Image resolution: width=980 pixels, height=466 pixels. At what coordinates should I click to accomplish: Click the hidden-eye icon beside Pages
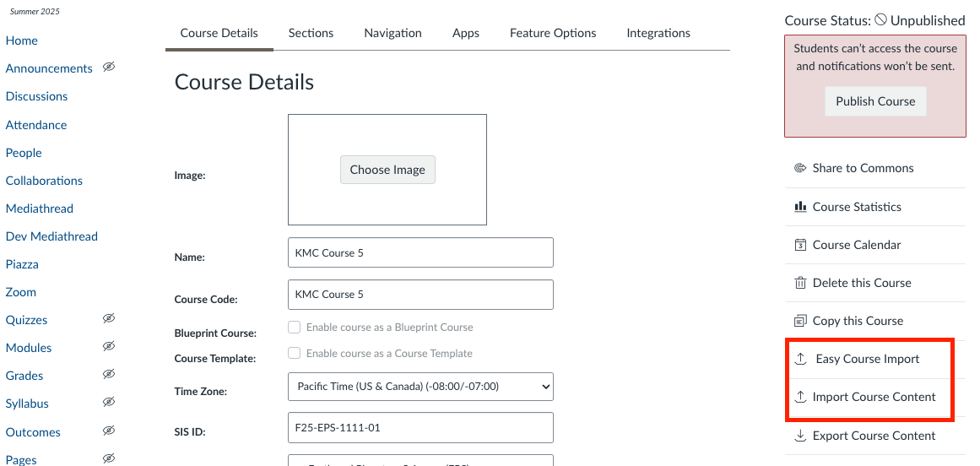[x=109, y=459]
